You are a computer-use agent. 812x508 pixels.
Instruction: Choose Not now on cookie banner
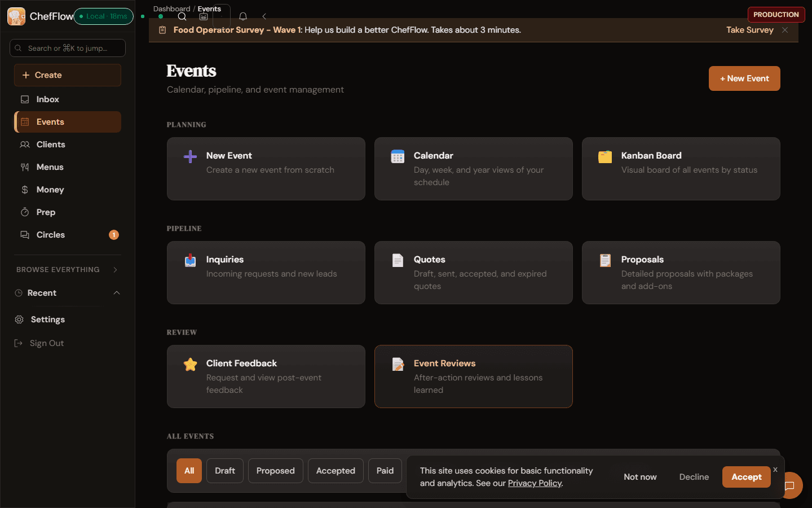point(640,477)
